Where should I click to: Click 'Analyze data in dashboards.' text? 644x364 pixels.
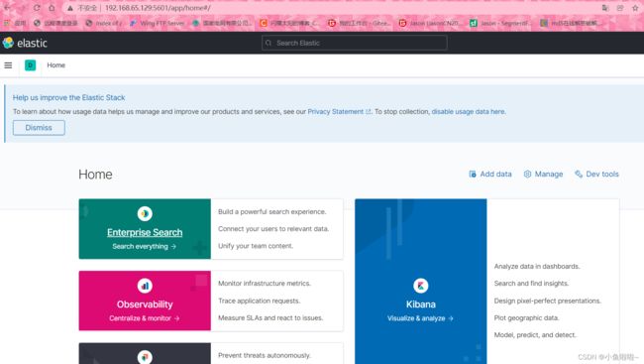tap(537, 267)
